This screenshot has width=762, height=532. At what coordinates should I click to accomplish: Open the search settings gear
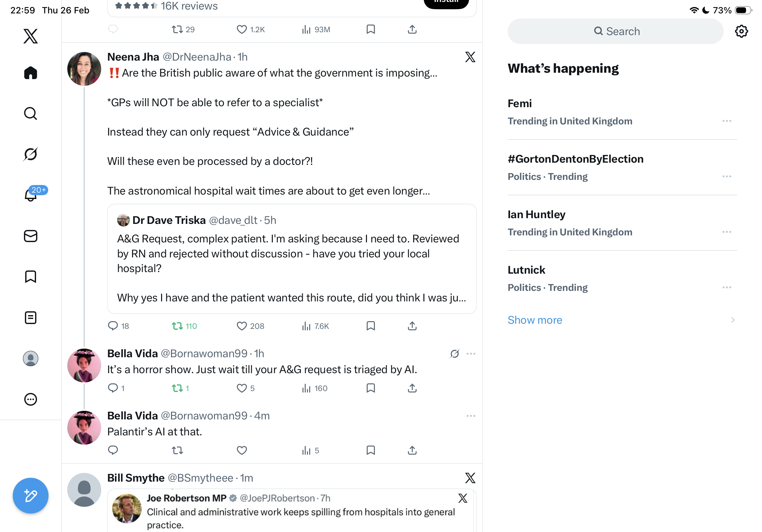741,32
